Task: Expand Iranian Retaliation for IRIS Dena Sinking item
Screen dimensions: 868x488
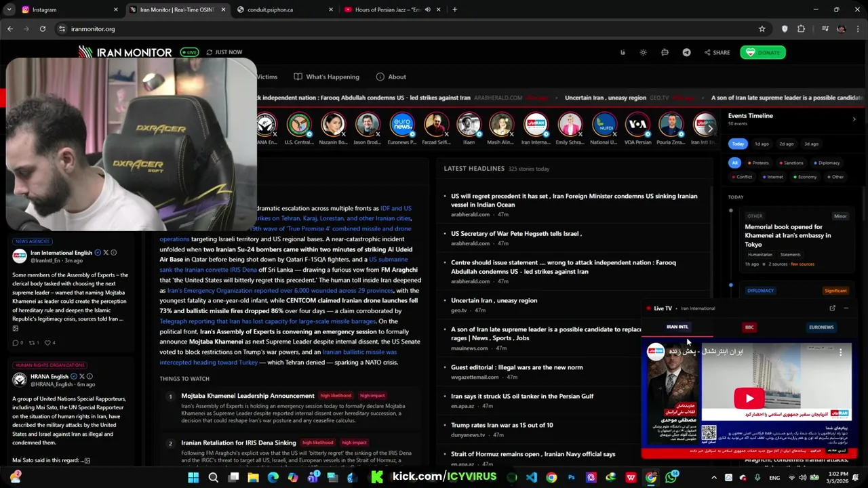Action: pos(238,443)
